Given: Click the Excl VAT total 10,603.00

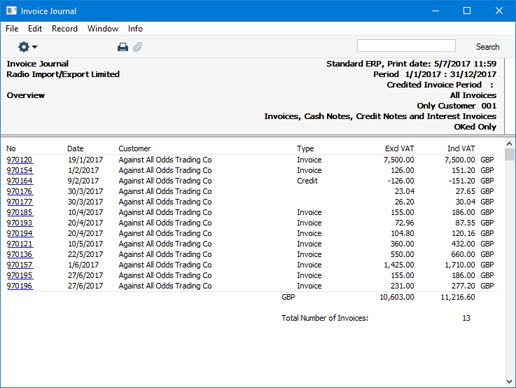Looking at the screenshot, I should 397,297.
